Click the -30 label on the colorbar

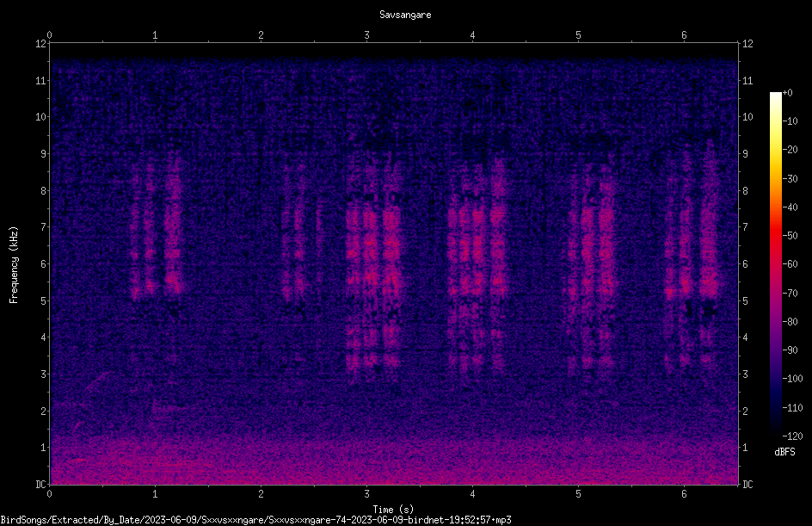coord(790,178)
